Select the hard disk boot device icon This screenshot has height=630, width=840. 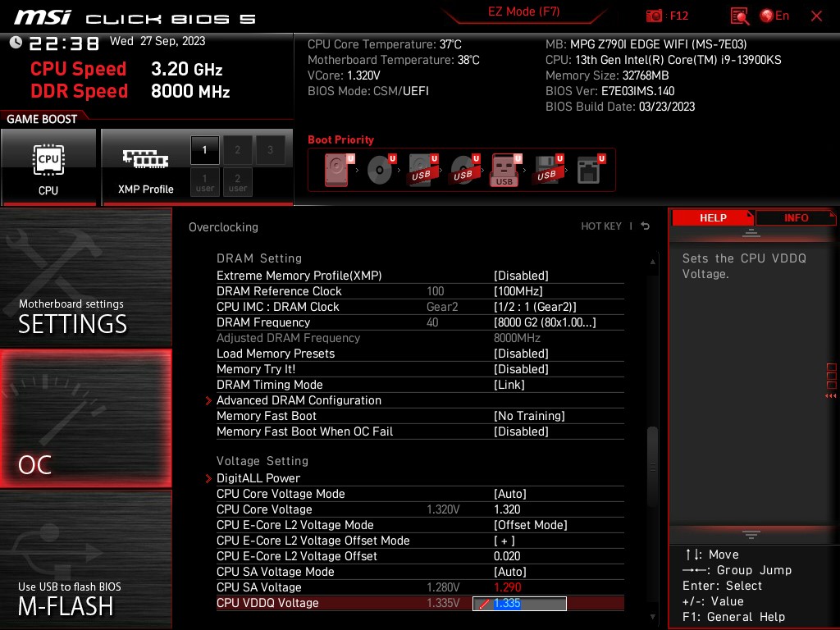click(x=339, y=170)
